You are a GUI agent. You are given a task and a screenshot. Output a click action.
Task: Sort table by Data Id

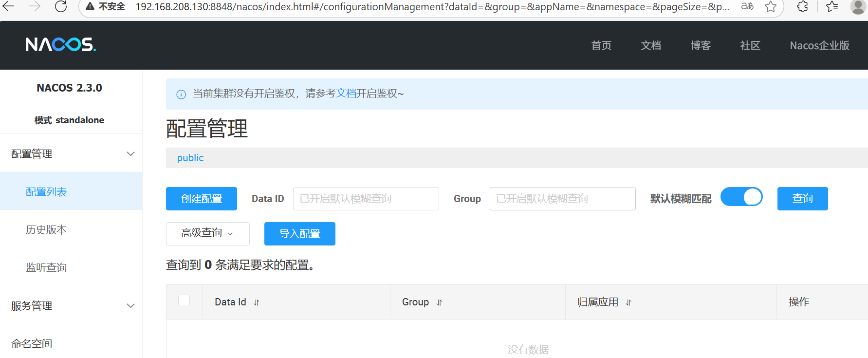click(257, 302)
